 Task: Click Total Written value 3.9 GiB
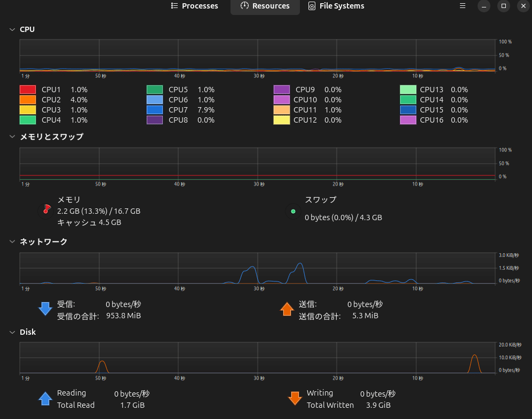(x=378, y=405)
